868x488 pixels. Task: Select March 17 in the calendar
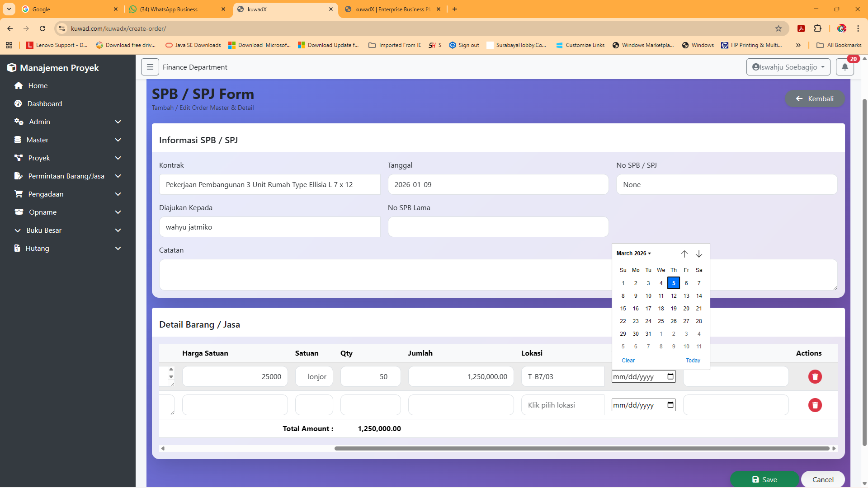tap(648, 309)
